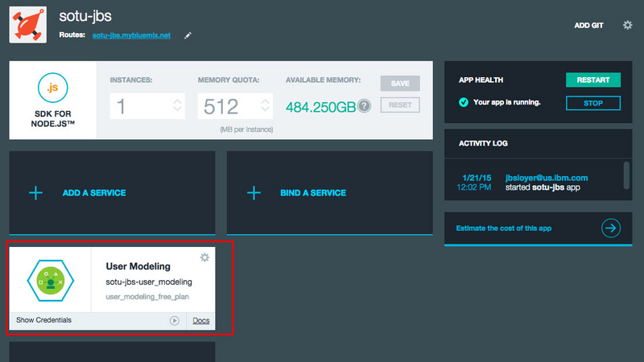The width and height of the screenshot is (644, 362).
Task: Reset the instance settings
Action: 400,105
